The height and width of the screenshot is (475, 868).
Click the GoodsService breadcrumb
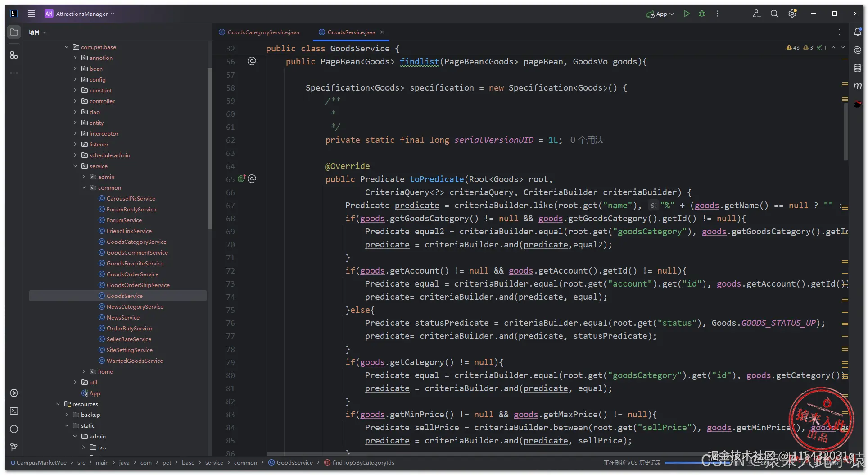290,462
